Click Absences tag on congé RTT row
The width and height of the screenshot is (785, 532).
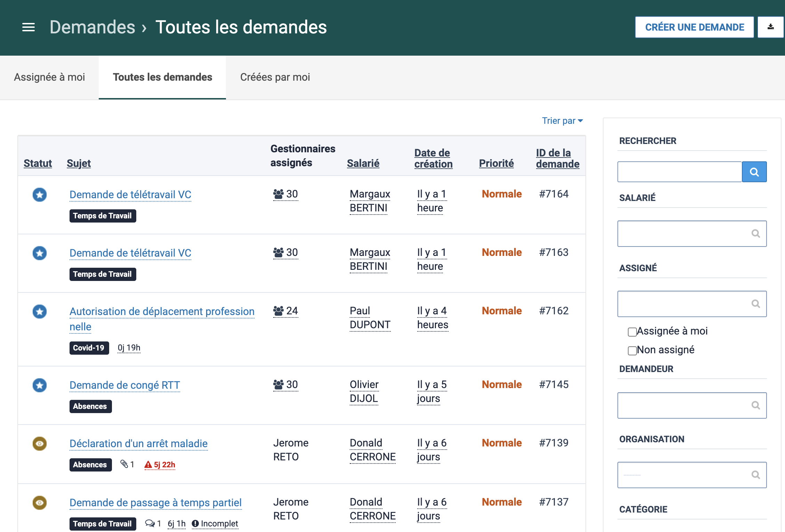(x=90, y=406)
